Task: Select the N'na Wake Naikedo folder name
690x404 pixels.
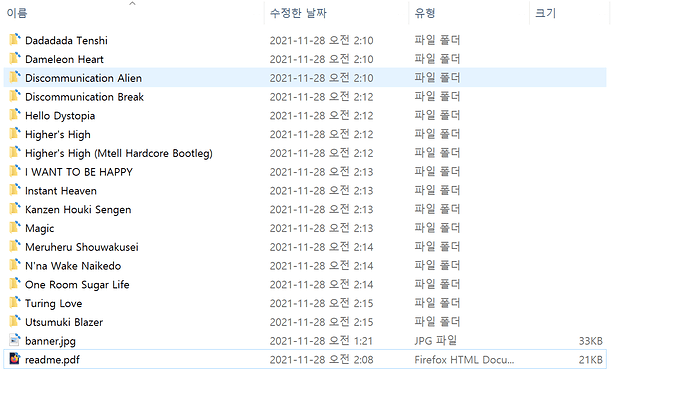Action: 73,266
